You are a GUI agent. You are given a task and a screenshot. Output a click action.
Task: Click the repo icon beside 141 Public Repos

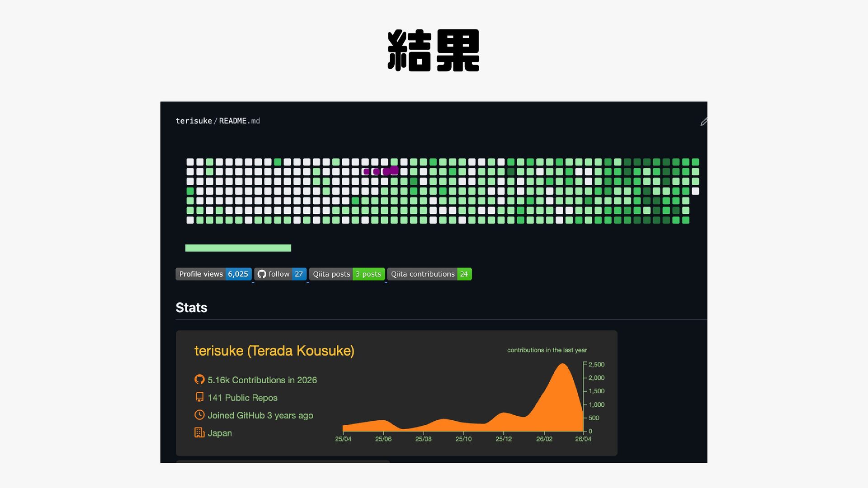point(199,397)
